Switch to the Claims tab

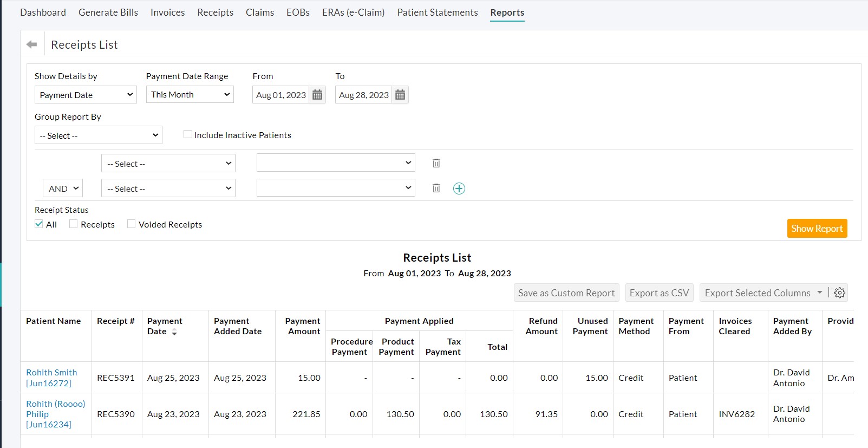pos(259,12)
